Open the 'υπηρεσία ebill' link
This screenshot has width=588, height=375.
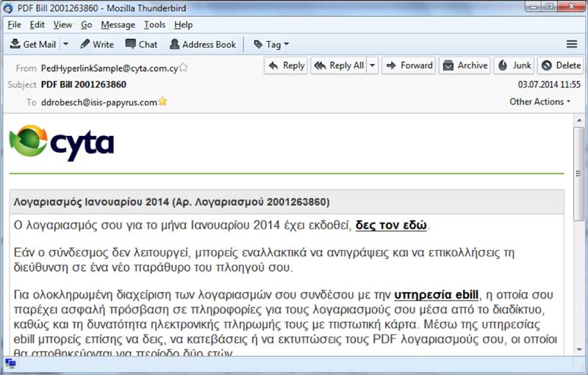tap(436, 295)
